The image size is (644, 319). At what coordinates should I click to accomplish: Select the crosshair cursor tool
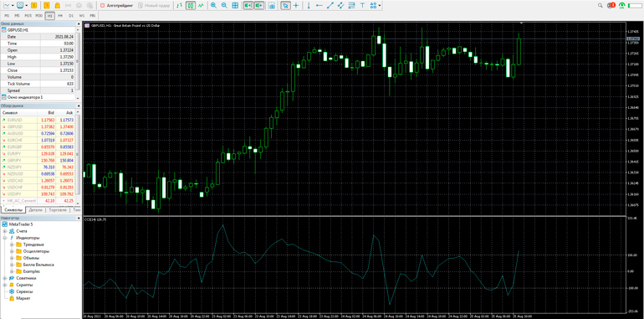click(x=296, y=6)
